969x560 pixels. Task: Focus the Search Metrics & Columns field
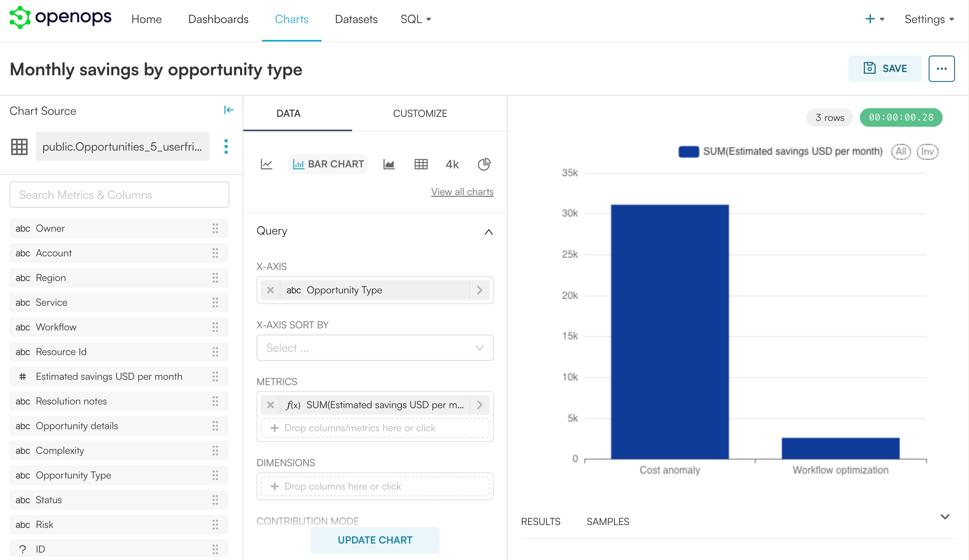coord(119,195)
